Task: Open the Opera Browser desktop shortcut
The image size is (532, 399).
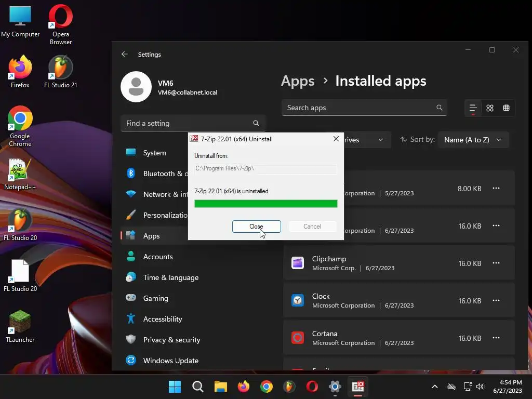Action: point(60,24)
